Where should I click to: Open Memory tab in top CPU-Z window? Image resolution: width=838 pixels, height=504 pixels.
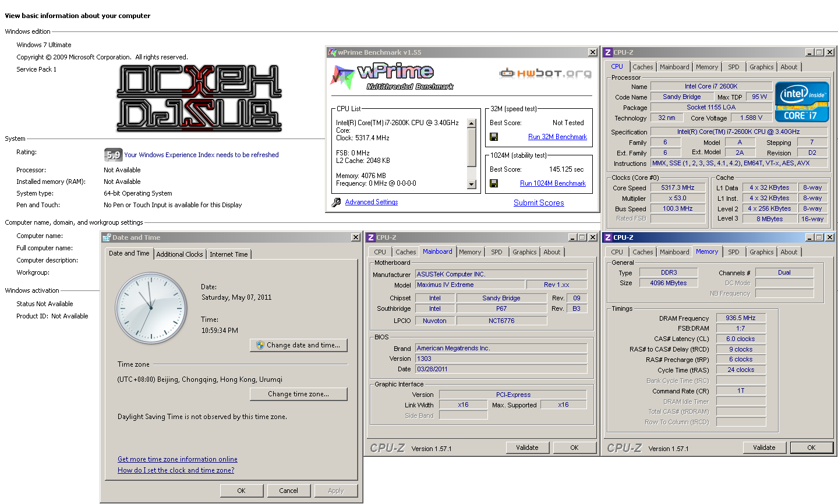[707, 67]
